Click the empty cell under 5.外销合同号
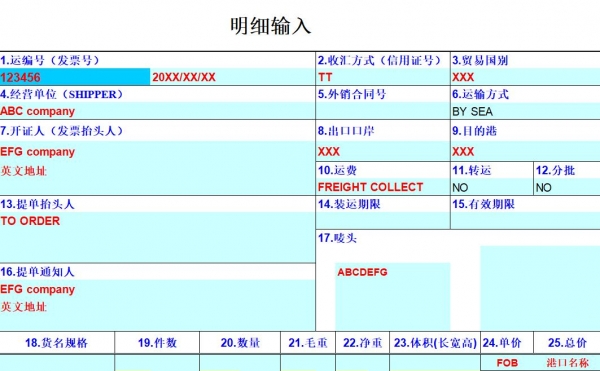 (x=383, y=111)
